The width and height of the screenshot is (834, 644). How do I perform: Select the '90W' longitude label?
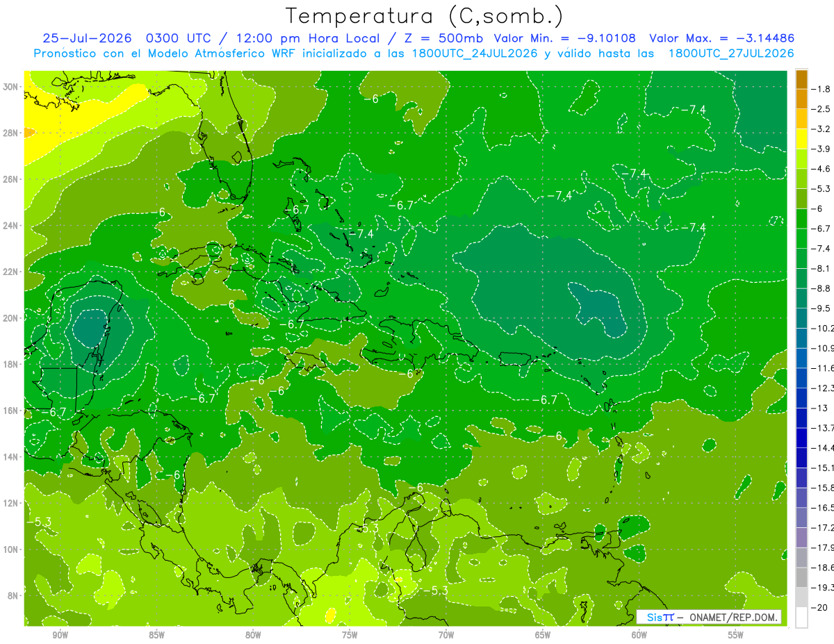tap(60, 635)
